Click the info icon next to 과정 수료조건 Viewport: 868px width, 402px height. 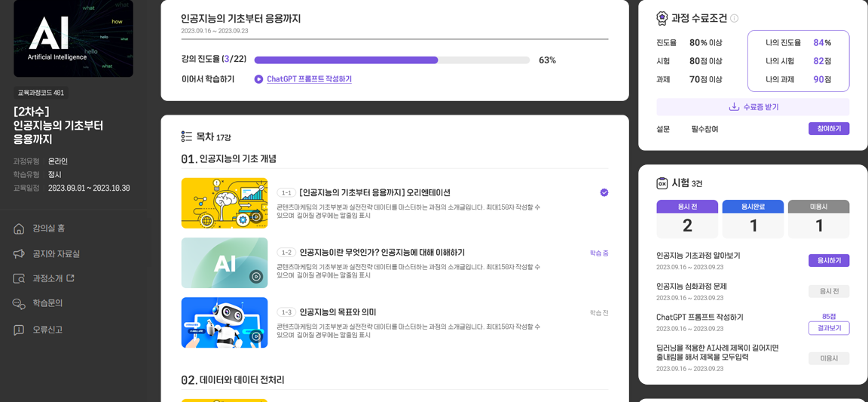point(735,18)
